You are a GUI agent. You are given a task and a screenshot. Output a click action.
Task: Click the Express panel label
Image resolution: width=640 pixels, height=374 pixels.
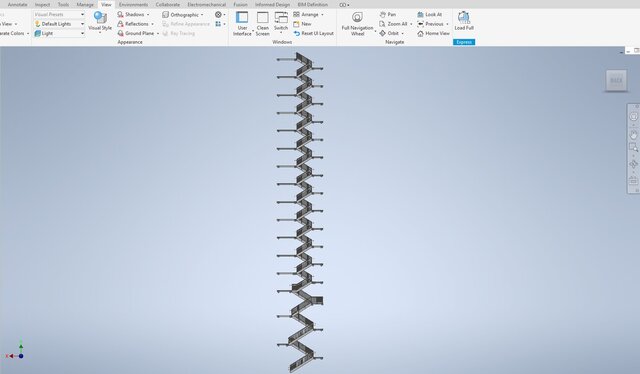point(464,42)
